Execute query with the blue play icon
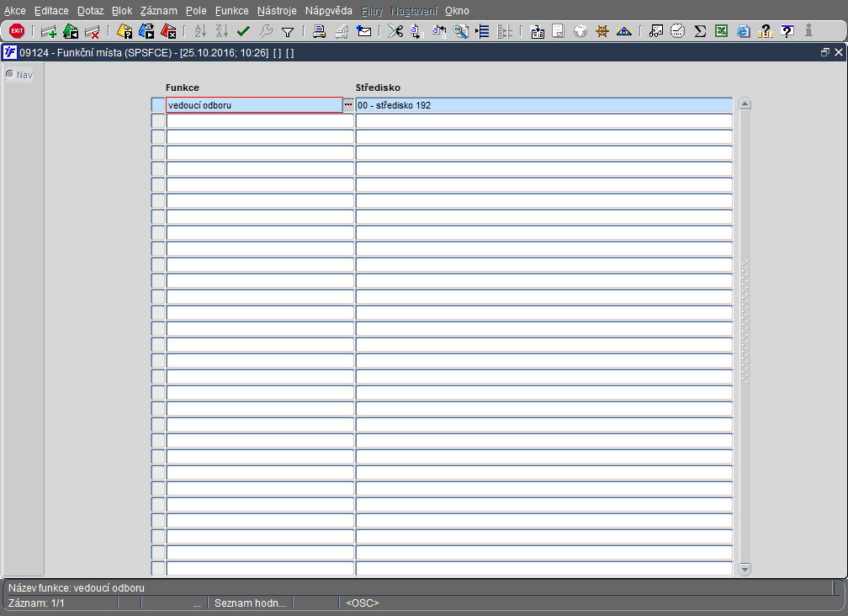The height and width of the screenshot is (616, 848). [146, 31]
